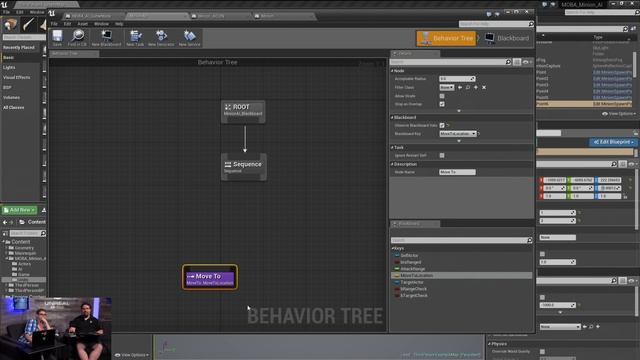Click the New Task toolbar icon
Screen dimensions: 640x360
click(135, 38)
